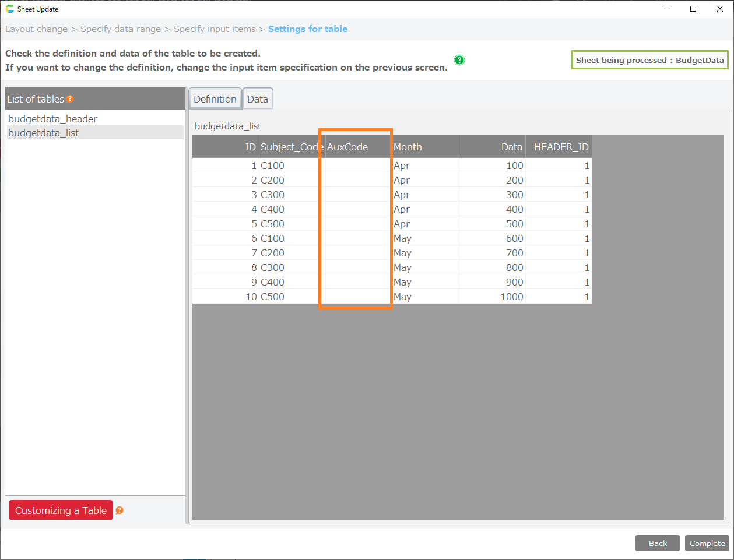Click the Subject_Code column header

click(290, 147)
